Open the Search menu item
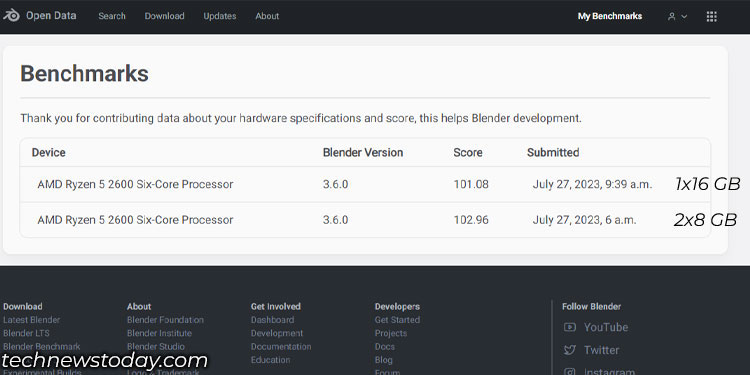This screenshot has height=375, width=750. pos(112,16)
